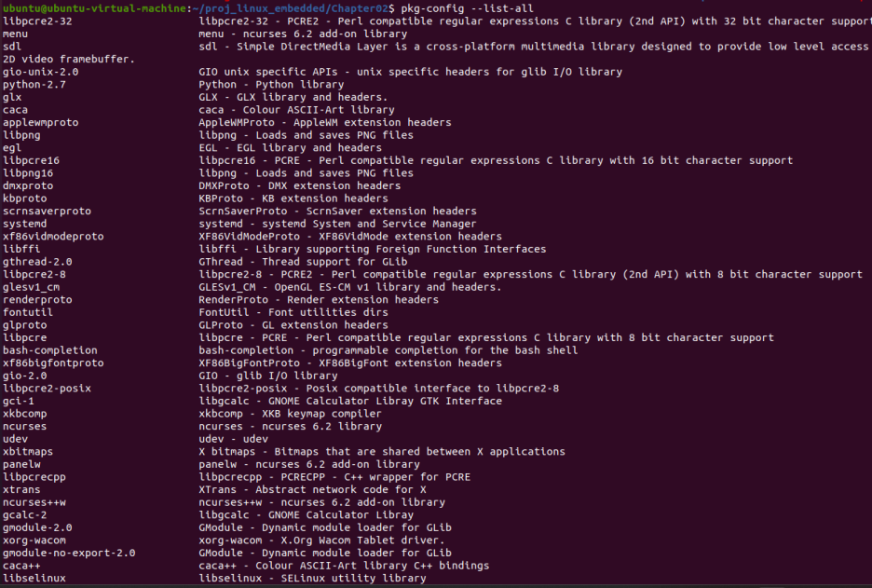Select the 'python-2.7' package entry
872x588 pixels.
pos(34,85)
